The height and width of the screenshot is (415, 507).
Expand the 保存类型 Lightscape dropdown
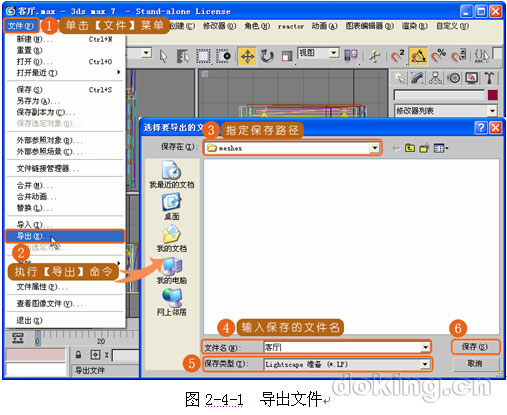pyautogui.click(x=425, y=364)
